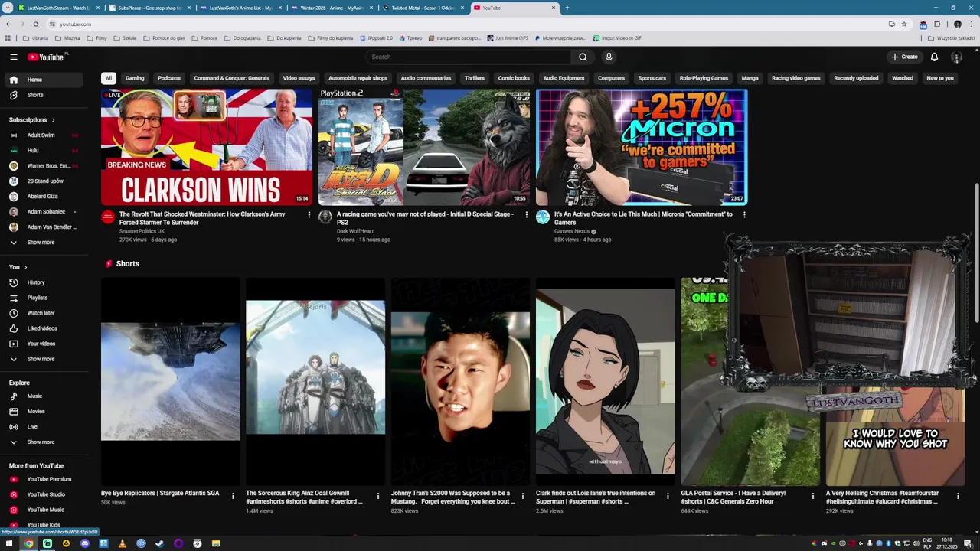Viewport: 980px width, 551px height.
Task: Select the Comic books chip
Action: [514, 78]
